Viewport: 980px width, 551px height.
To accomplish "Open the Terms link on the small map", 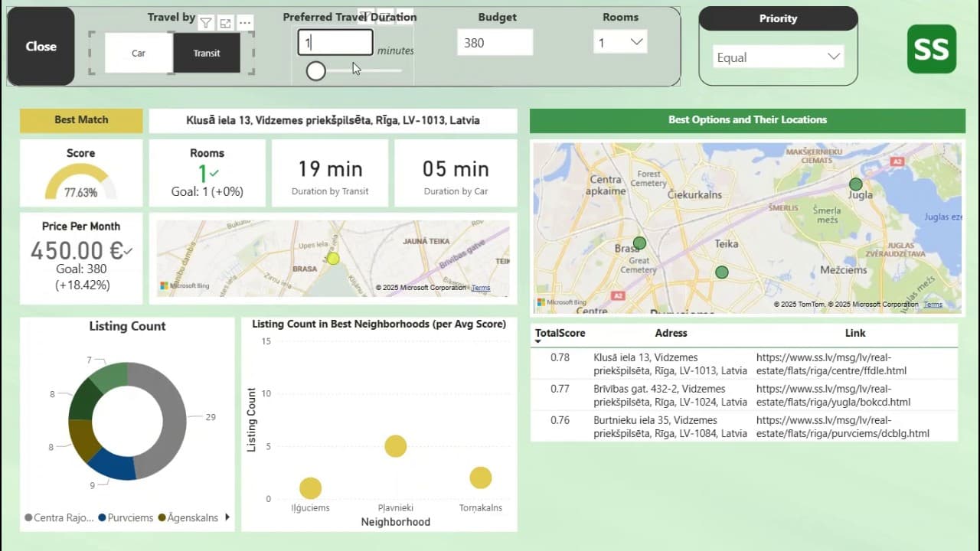I will 481,288.
